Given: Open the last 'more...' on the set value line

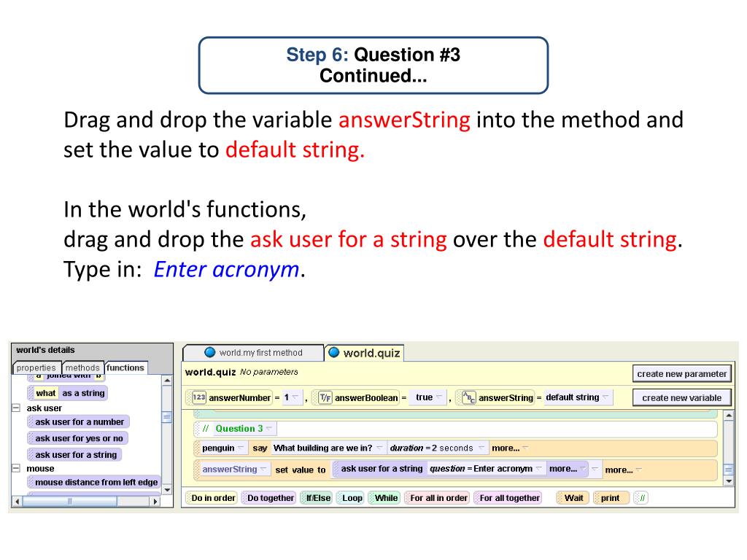Looking at the screenshot, I should tap(623, 470).
